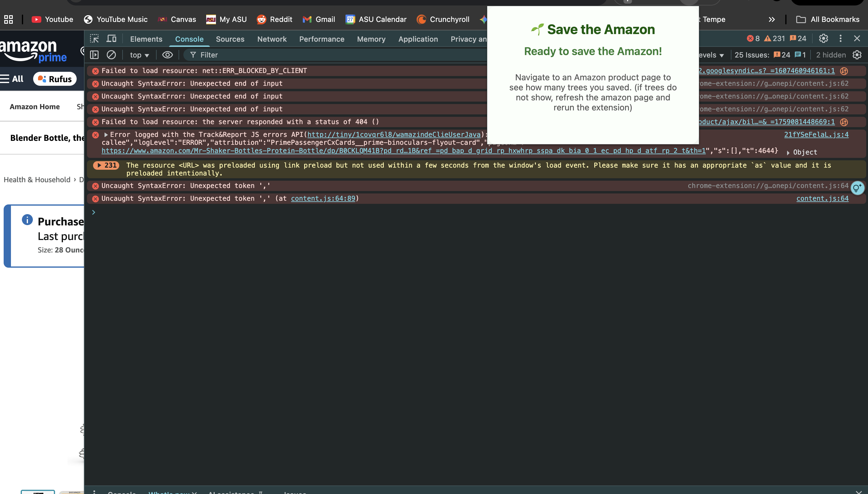Image resolution: width=868 pixels, height=494 pixels.
Task: Click the Reddit bookmark
Action: click(x=274, y=19)
